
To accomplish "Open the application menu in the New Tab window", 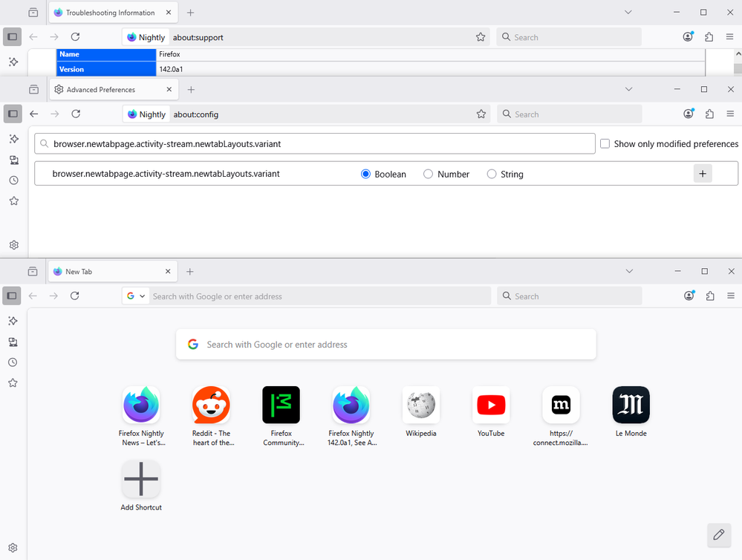I will point(731,296).
